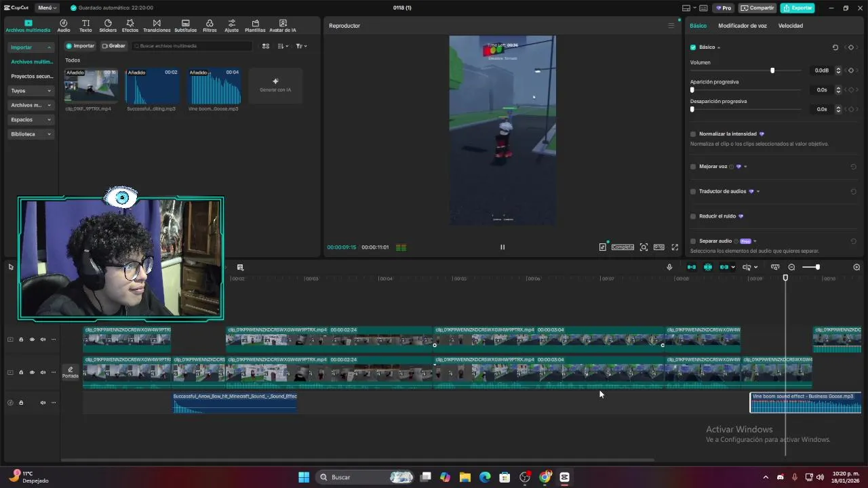Toggle the main track magnet icon

pyautogui.click(x=691, y=267)
